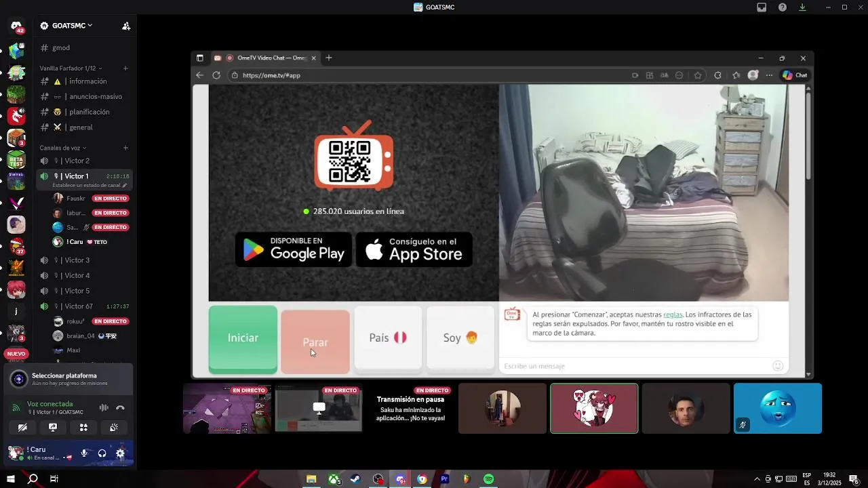
Task: Open browser three-dots settings menu
Action: click(769, 75)
